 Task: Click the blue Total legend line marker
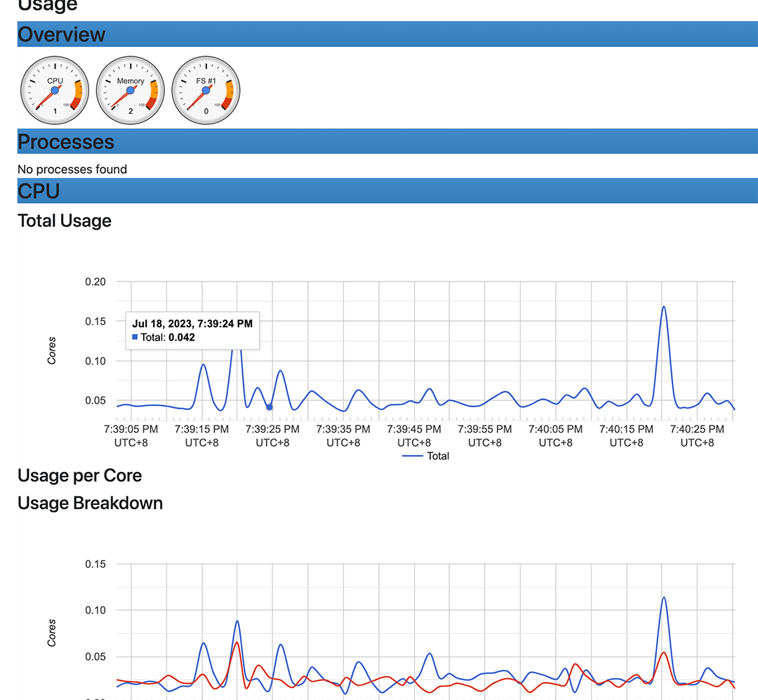(x=413, y=456)
